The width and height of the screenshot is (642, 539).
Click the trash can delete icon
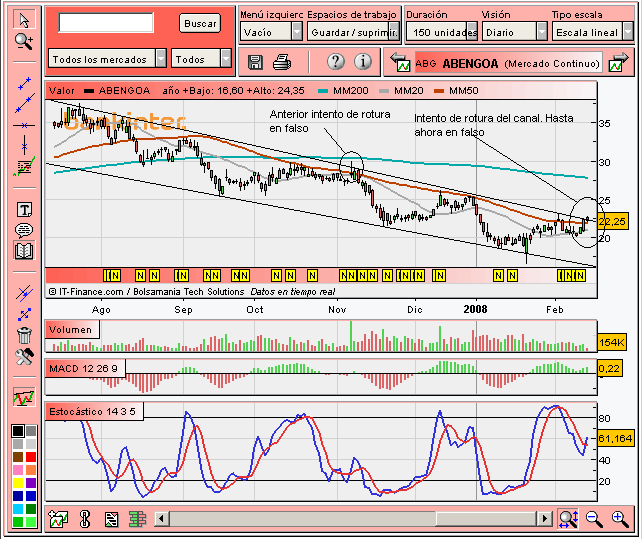click(x=24, y=335)
